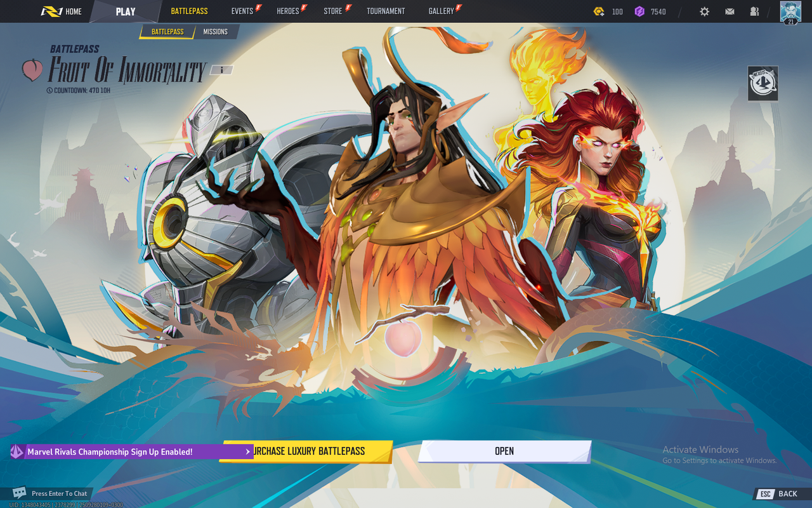Open the TOURNAMENT tab
This screenshot has width=812, height=508.
pos(386,11)
